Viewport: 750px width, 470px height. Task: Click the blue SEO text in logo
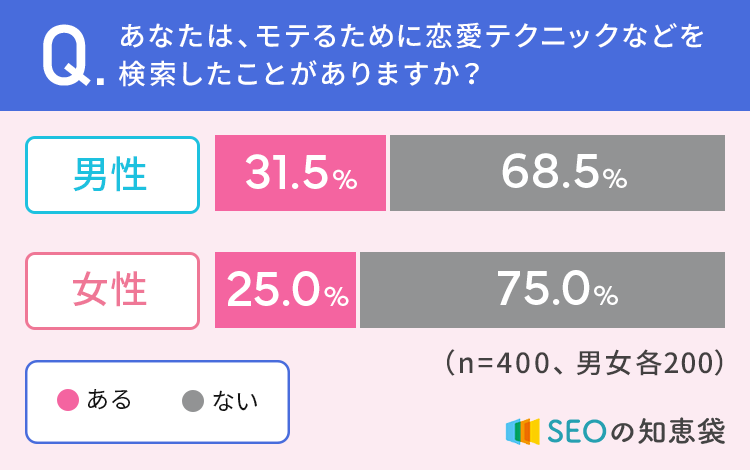pyautogui.click(x=576, y=430)
